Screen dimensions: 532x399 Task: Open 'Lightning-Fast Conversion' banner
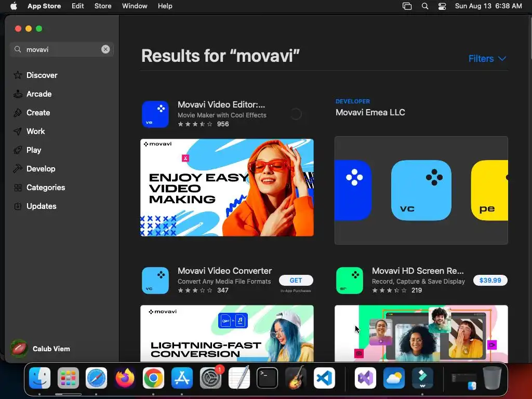[x=227, y=333]
